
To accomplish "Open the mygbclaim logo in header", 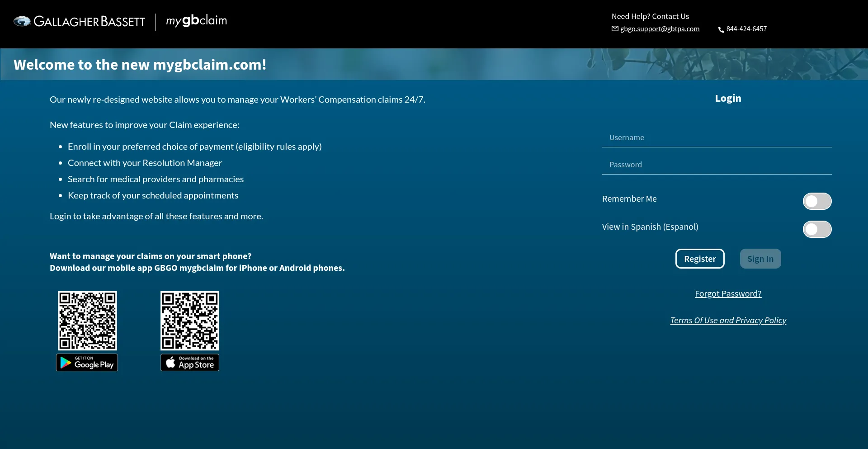I will click(x=197, y=21).
